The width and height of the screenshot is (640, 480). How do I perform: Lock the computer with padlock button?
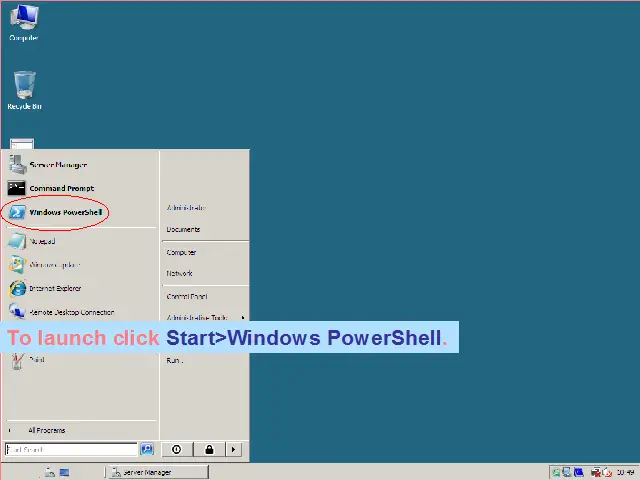209,449
